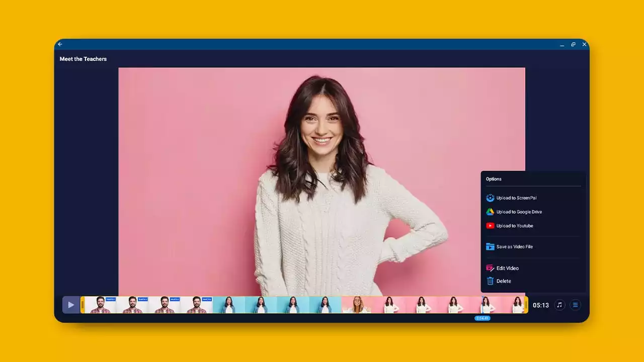This screenshot has height=362, width=644.
Task: Click the Delete trash can icon
Action: click(490, 281)
